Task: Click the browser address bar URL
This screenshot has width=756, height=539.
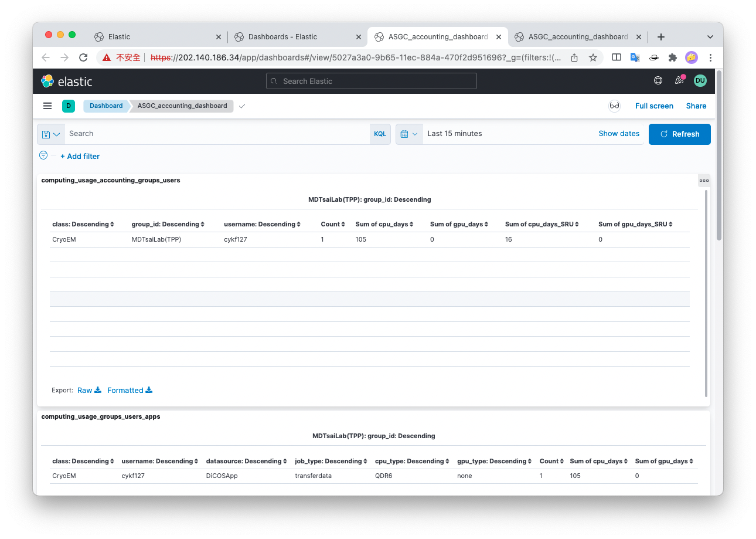Action: click(x=356, y=57)
